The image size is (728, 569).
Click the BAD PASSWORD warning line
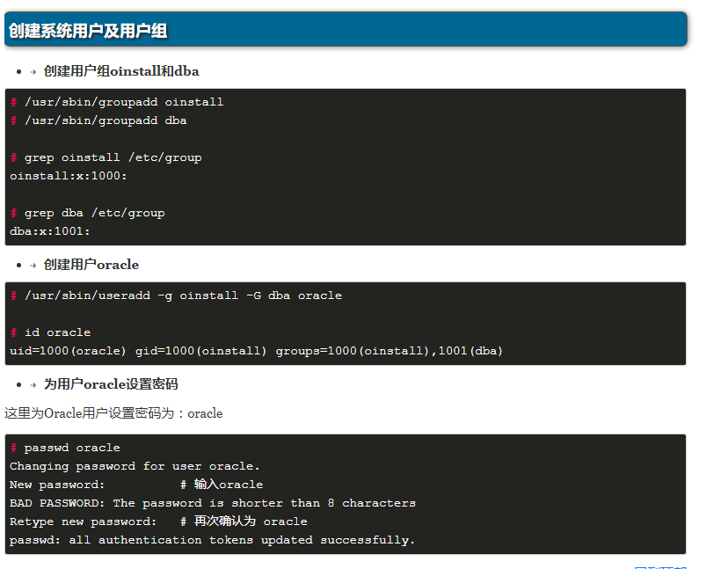pyautogui.click(x=213, y=503)
